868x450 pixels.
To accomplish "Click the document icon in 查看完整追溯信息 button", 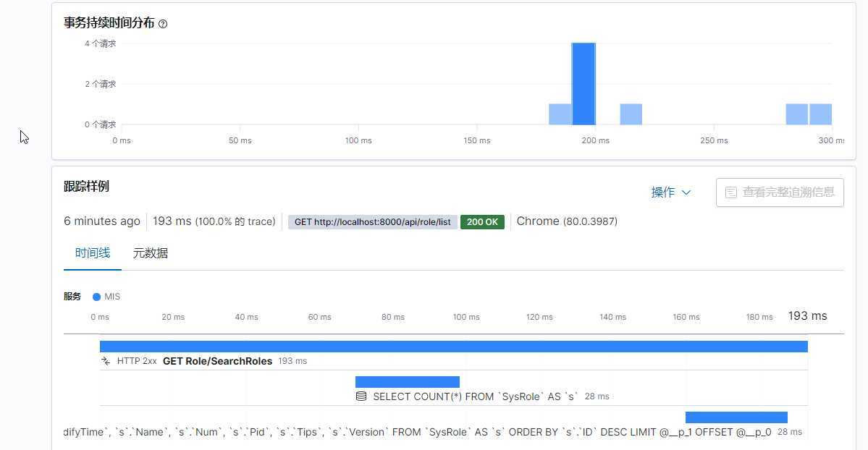I will point(730,192).
